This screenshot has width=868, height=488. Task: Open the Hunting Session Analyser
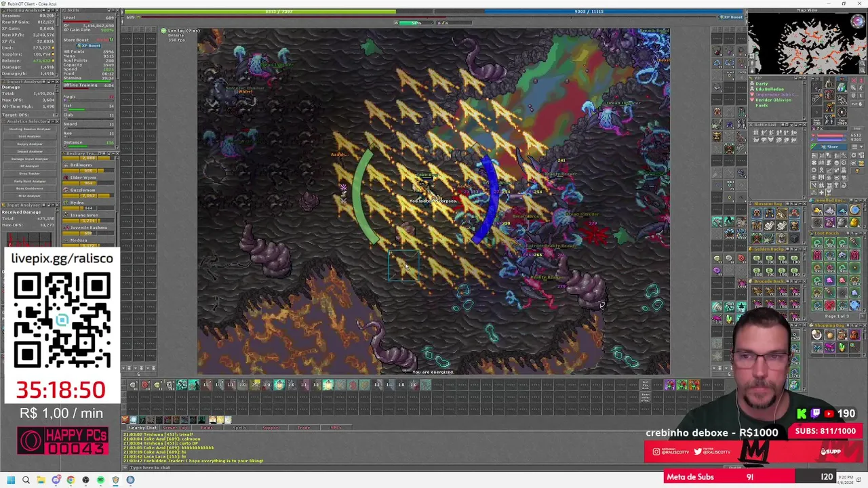click(x=29, y=129)
